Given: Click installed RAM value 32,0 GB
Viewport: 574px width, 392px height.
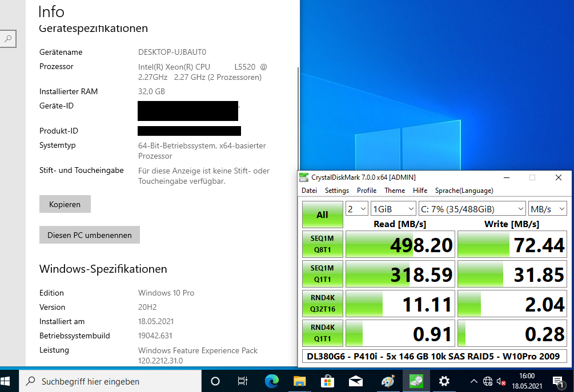Looking at the screenshot, I should 151,91.
